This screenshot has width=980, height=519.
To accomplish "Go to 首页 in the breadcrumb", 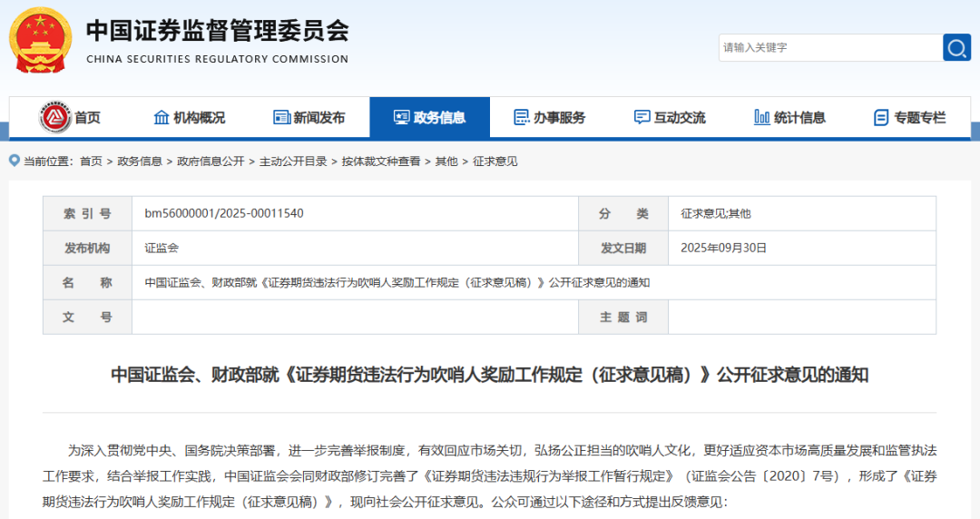I will (92, 162).
